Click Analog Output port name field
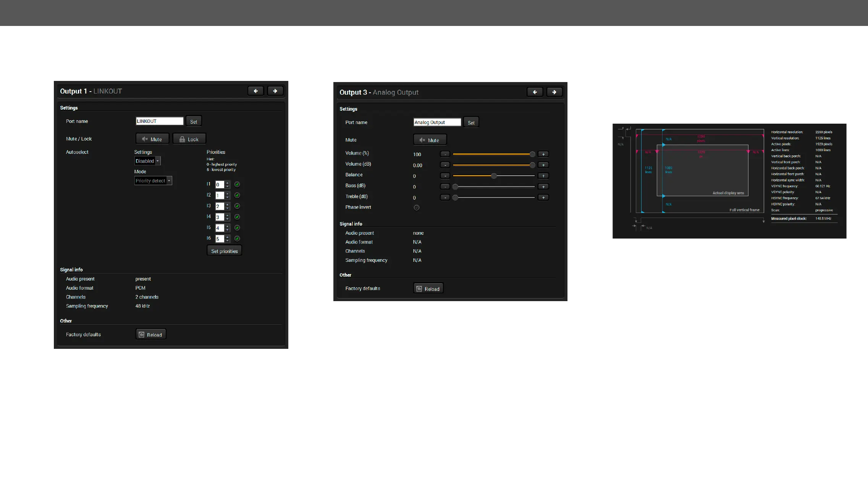This screenshot has width=868, height=487. 437,122
